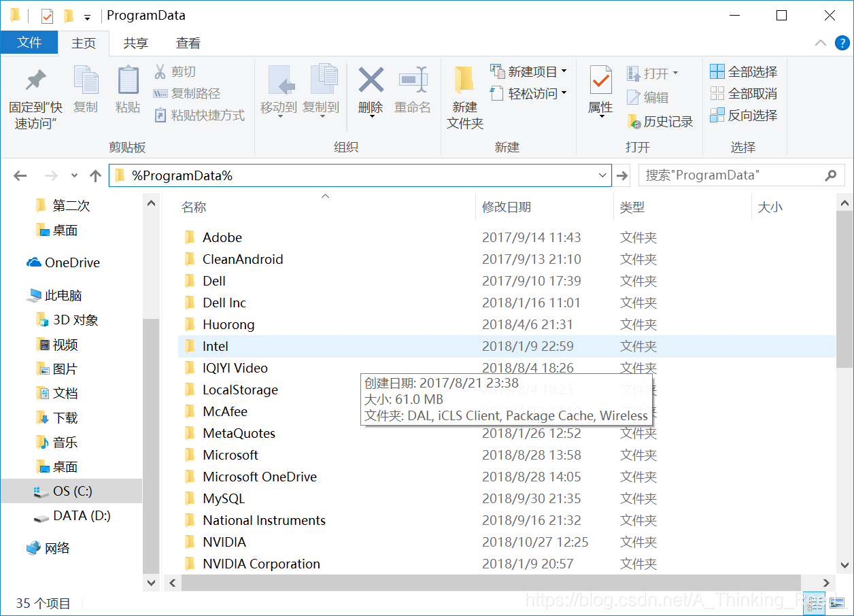Select 网络 in navigation pane
Viewport: 854px width, 616px height.
[48, 548]
